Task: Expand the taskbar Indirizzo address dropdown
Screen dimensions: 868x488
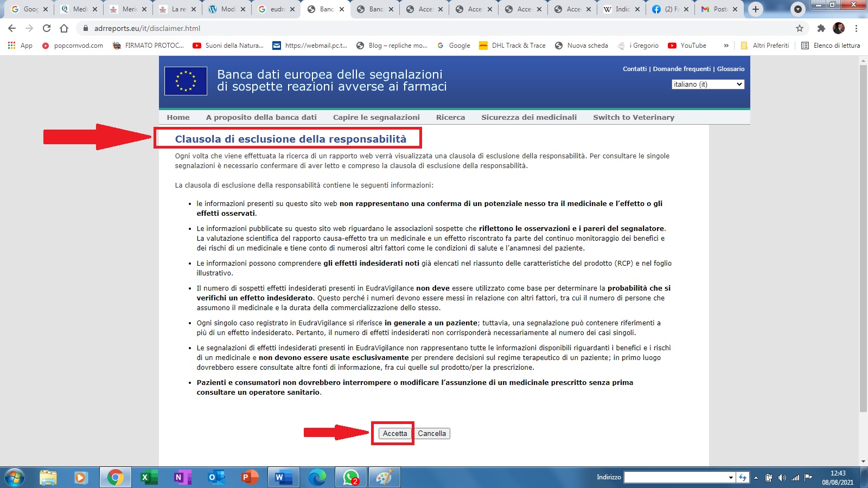Action: 731,477
